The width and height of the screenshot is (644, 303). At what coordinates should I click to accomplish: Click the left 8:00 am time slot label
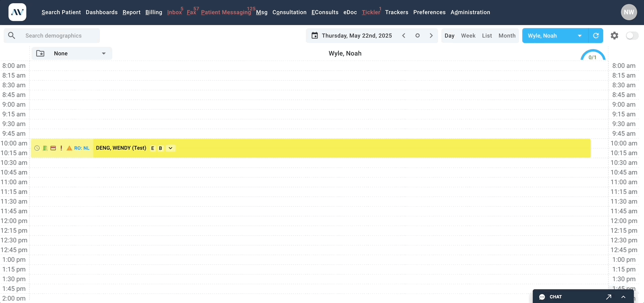click(x=14, y=65)
